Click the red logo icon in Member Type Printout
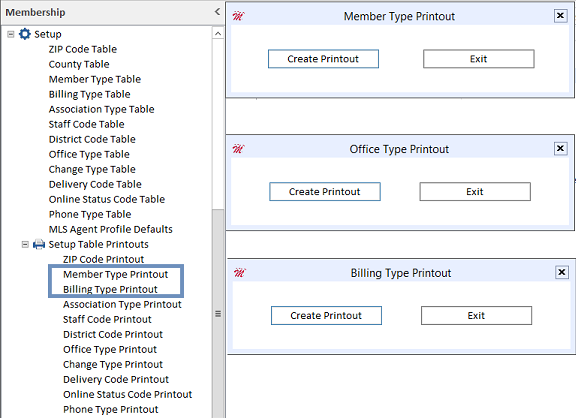This screenshot has height=418, width=576. tap(238, 16)
